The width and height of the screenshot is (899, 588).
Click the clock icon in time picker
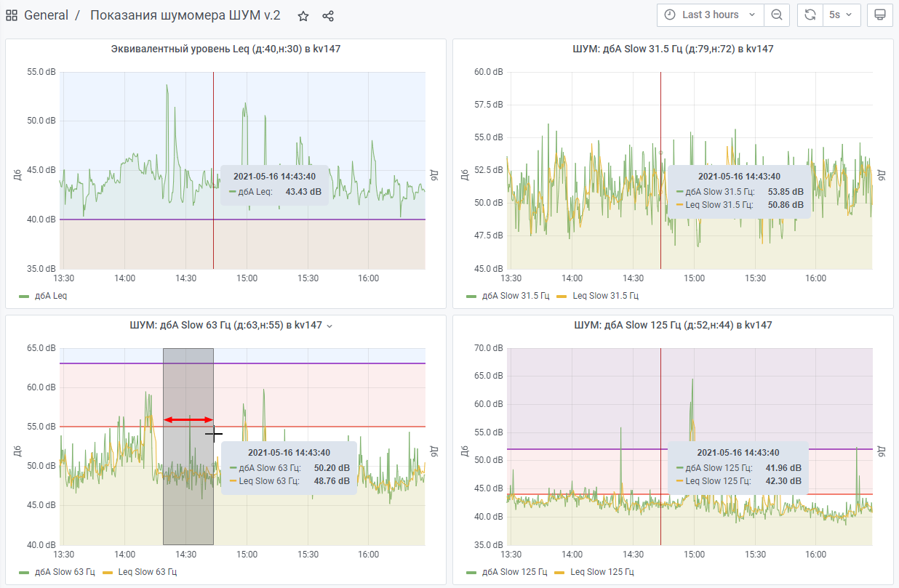click(x=669, y=15)
